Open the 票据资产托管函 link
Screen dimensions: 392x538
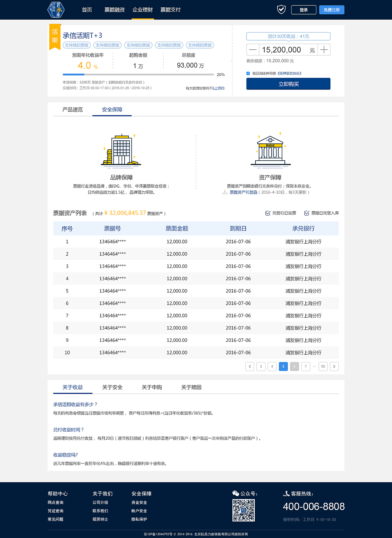pos(243,192)
